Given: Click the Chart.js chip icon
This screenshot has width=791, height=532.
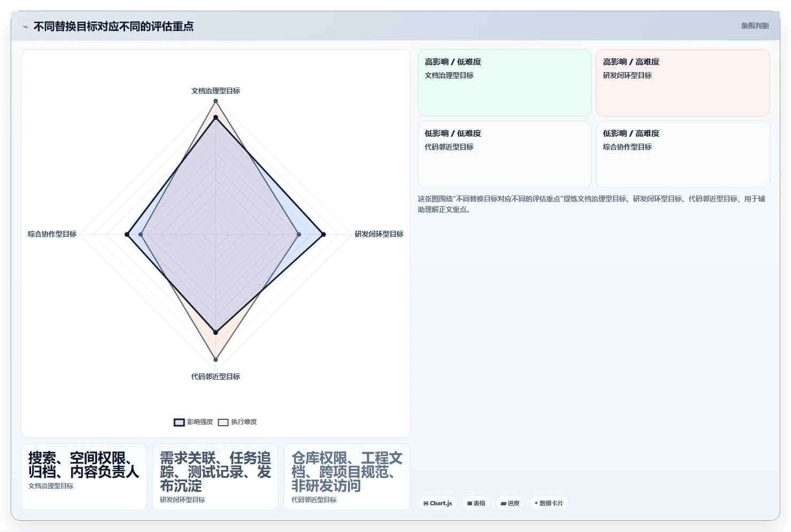Looking at the screenshot, I should (x=426, y=503).
